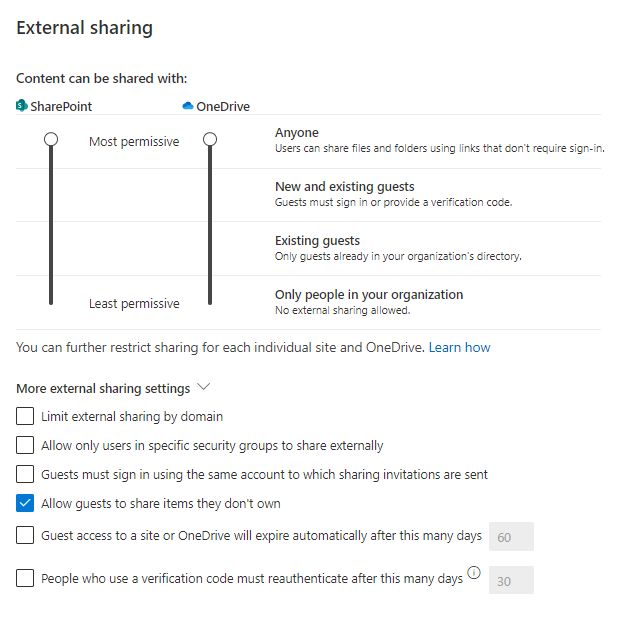The width and height of the screenshot is (626, 617).
Task: Collapse More external sharing settings chevron
Action: click(204, 387)
